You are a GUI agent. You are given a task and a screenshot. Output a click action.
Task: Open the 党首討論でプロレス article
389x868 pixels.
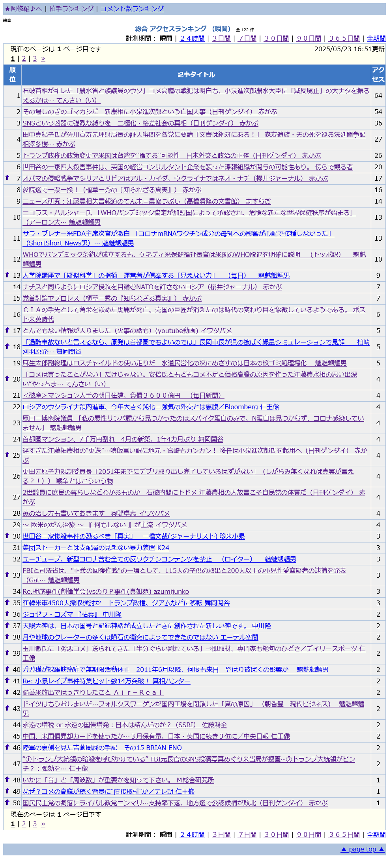click(x=112, y=298)
